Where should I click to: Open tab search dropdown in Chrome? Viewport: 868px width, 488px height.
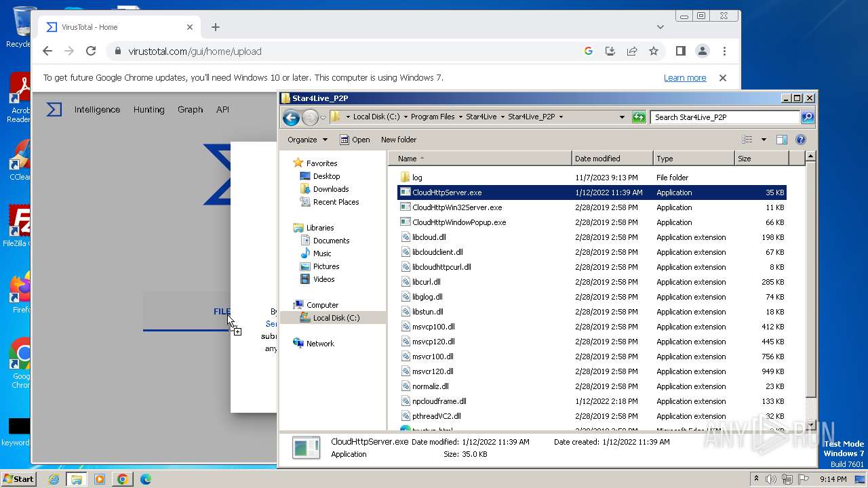pos(660,27)
